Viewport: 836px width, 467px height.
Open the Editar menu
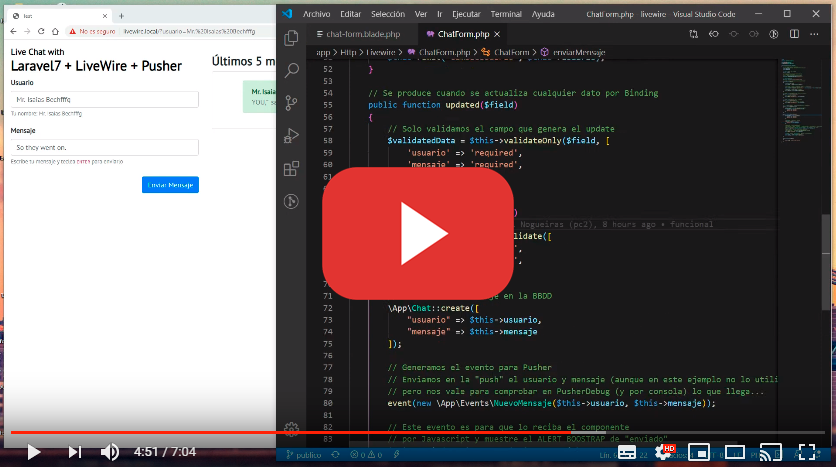350,14
